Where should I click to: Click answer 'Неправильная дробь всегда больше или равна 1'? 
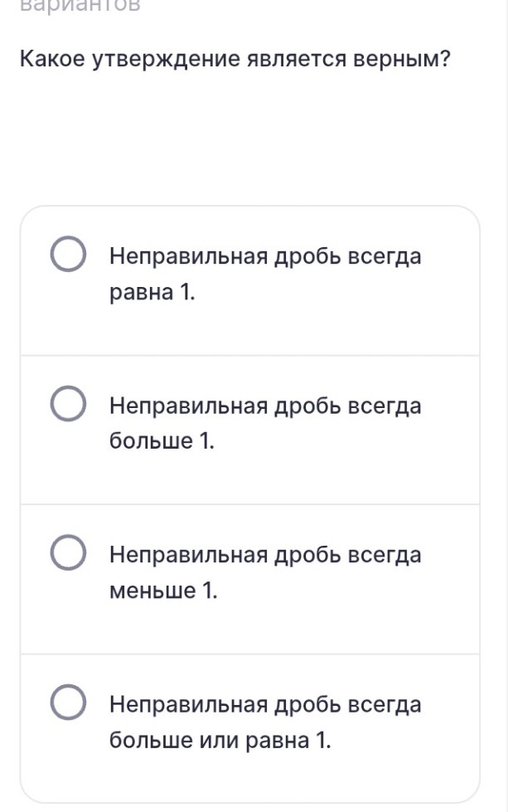point(264,721)
